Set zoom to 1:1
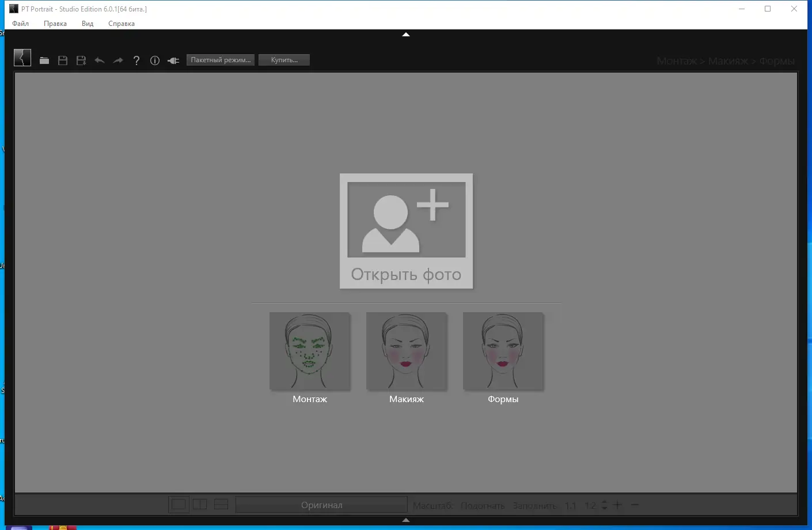 tap(571, 506)
